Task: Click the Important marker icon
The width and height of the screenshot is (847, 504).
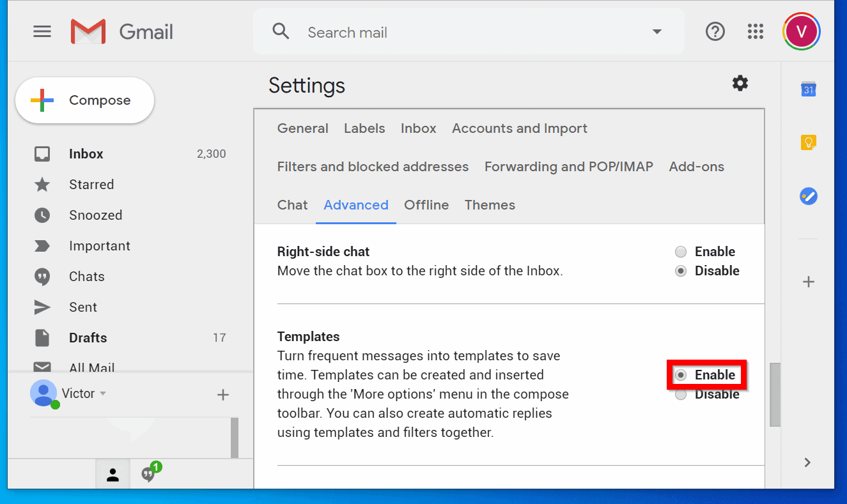Action: point(42,246)
